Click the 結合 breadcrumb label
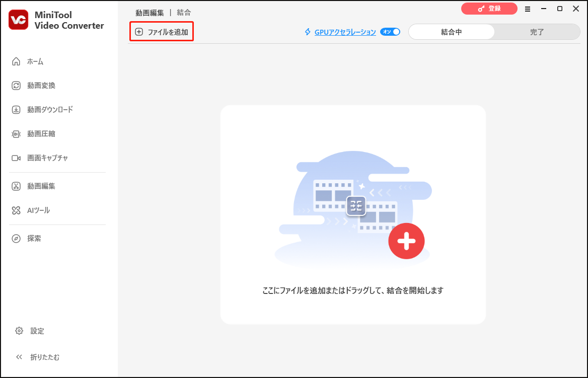Image resolution: width=588 pixels, height=378 pixels. (x=184, y=13)
